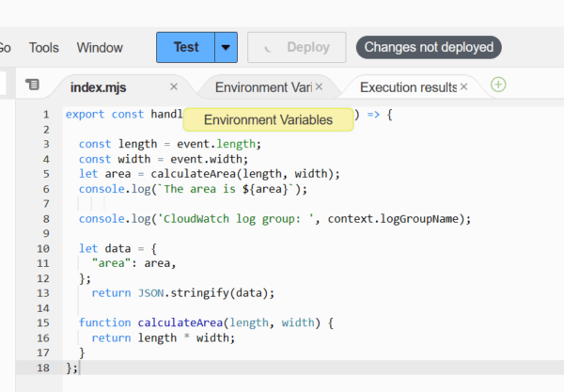Click the '"area": area,' line
Image resolution: width=564 pixels, height=392 pixels.
tap(133, 263)
